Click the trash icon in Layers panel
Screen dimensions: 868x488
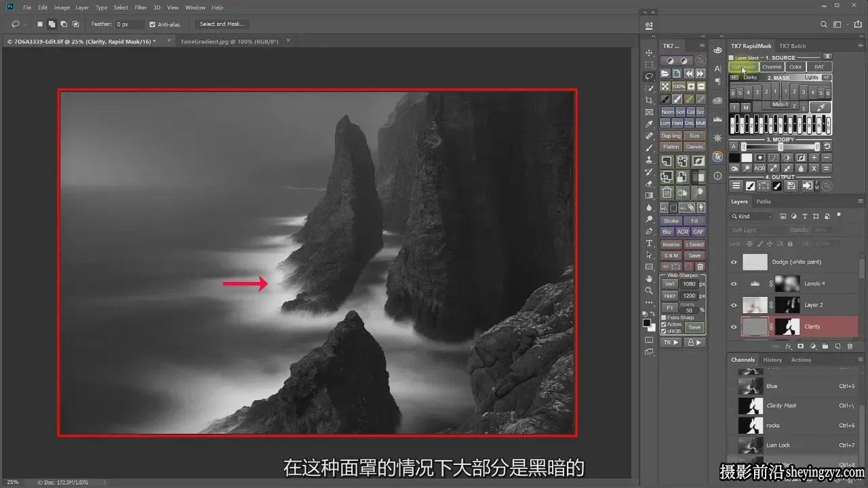click(850, 346)
